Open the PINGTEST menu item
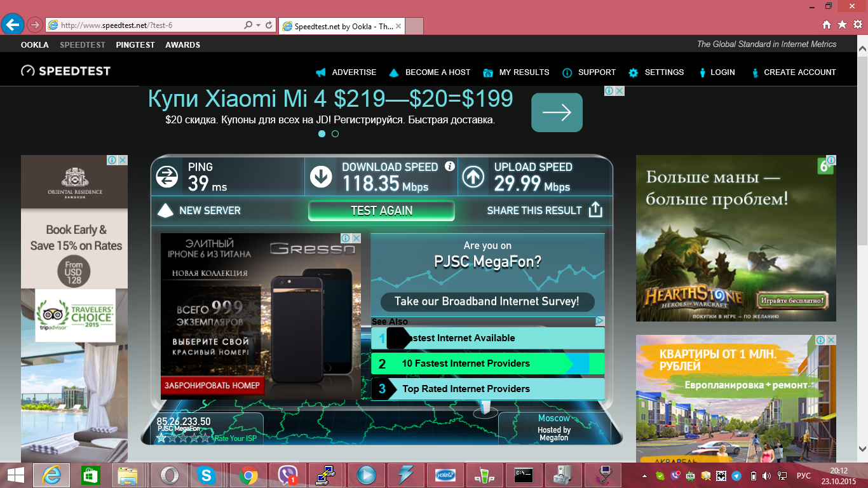868x488 pixels. [135, 45]
